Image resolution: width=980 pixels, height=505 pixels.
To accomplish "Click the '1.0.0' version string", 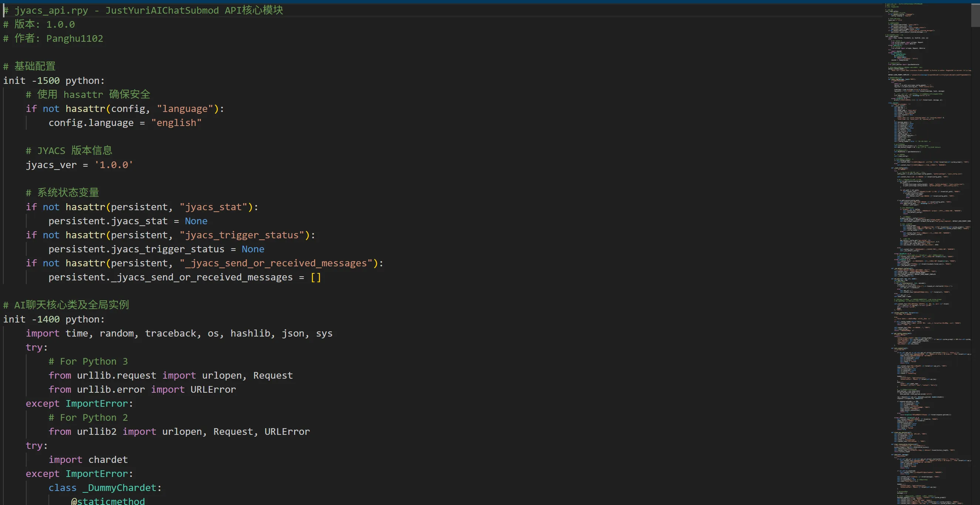I will [x=113, y=165].
